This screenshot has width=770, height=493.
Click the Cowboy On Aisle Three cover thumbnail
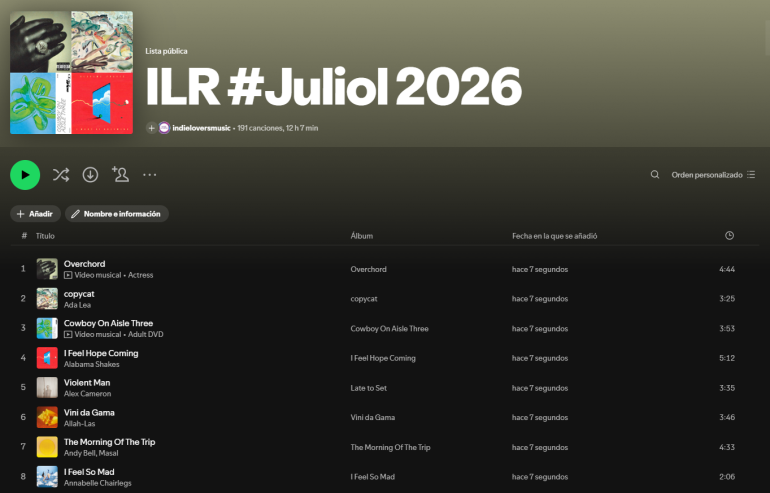47,329
